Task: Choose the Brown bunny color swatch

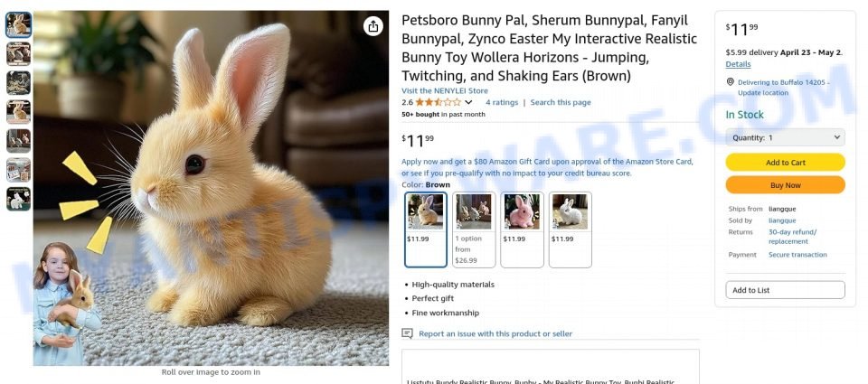Action: (426, 229)
